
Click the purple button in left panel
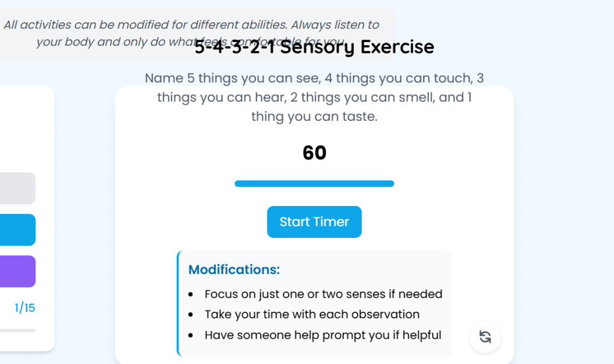17,271
